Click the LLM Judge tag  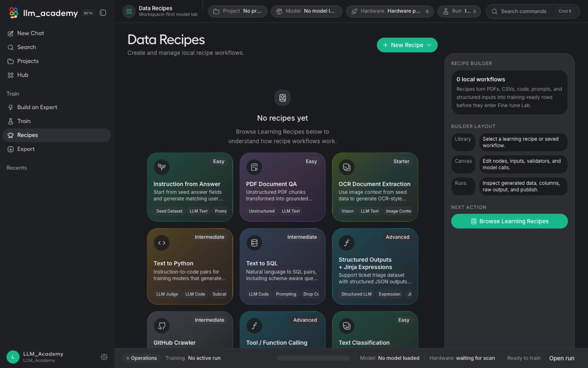(x=167, y=294)
